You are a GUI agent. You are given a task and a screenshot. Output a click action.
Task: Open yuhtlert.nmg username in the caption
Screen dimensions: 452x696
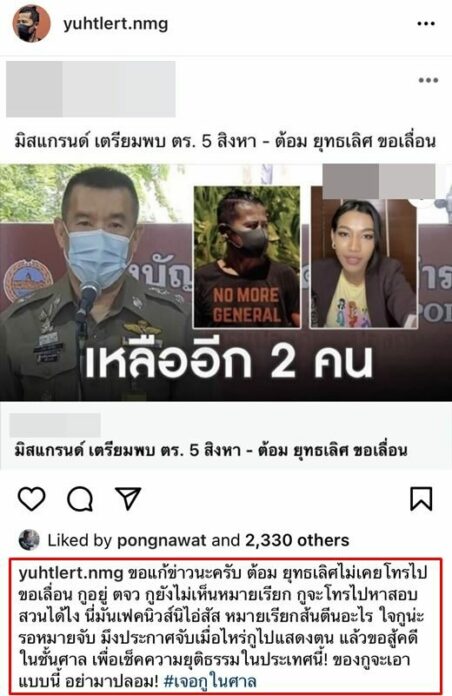(x=71, y=573)
